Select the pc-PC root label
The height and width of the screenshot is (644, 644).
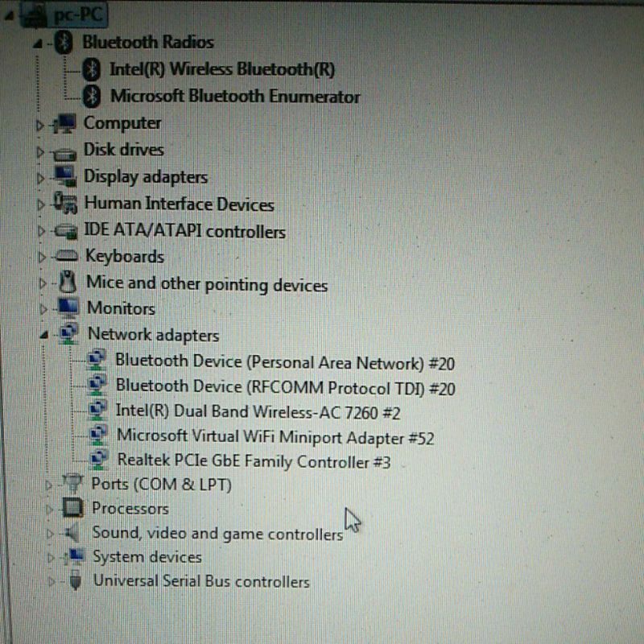click(x=78, y=15)
